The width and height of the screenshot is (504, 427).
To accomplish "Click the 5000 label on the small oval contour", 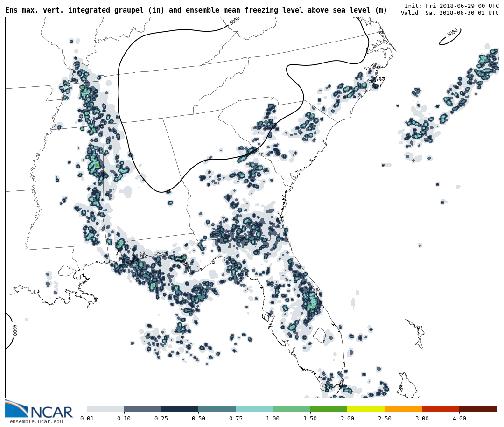I will tap(452, 33).
